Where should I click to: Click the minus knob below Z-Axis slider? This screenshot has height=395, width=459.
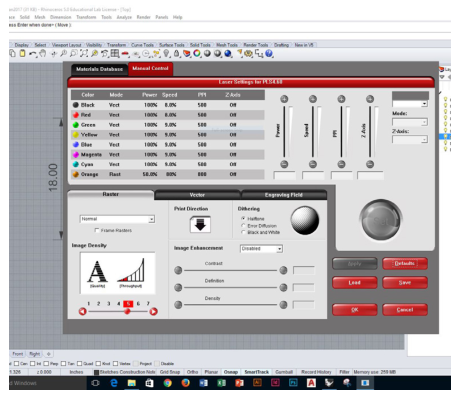click(370, 164)
